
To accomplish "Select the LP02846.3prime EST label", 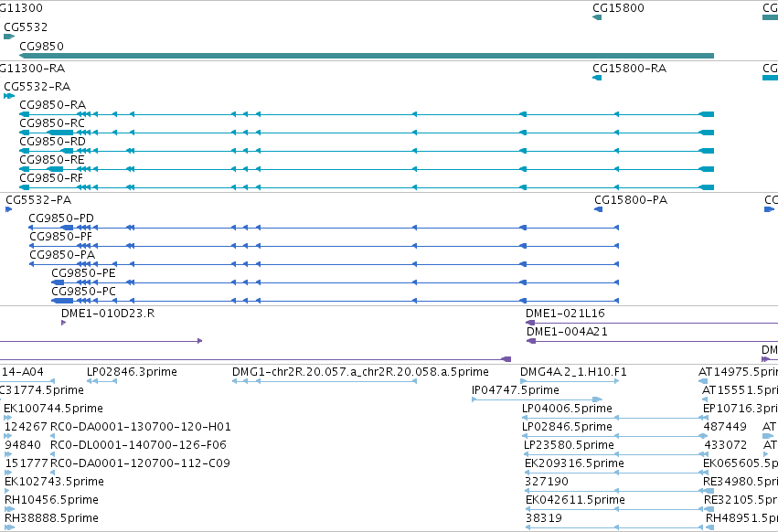I will pos(132,372).
